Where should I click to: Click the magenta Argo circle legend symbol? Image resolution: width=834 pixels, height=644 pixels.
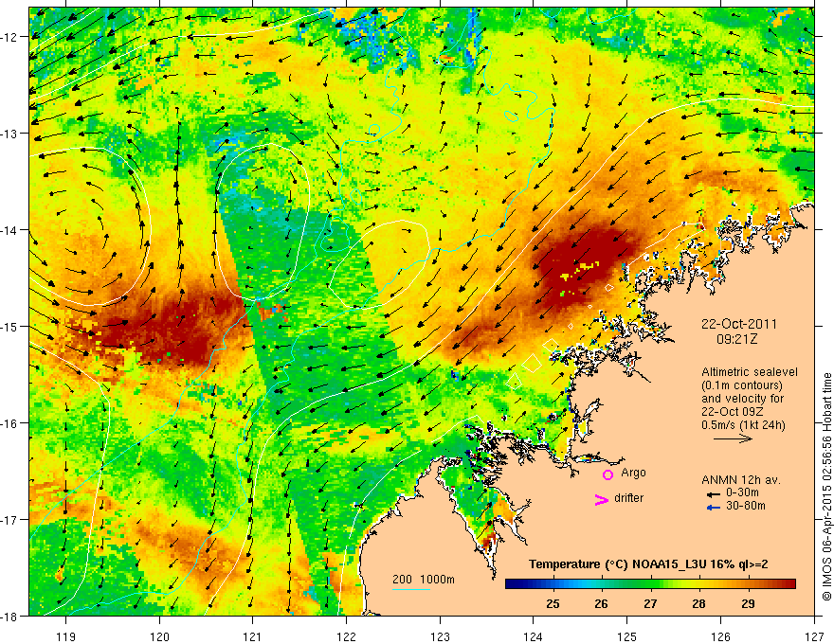[607, 474]
